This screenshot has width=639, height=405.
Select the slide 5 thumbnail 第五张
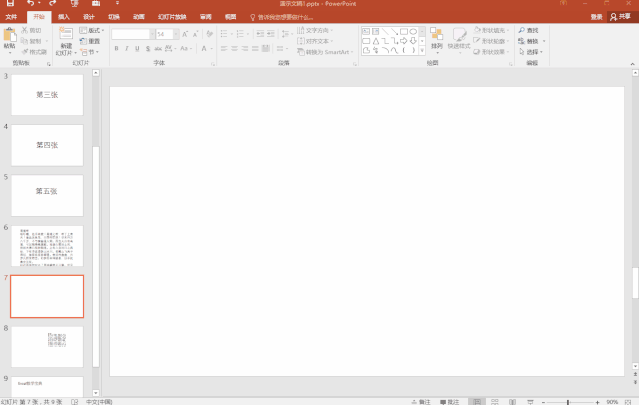47,191
